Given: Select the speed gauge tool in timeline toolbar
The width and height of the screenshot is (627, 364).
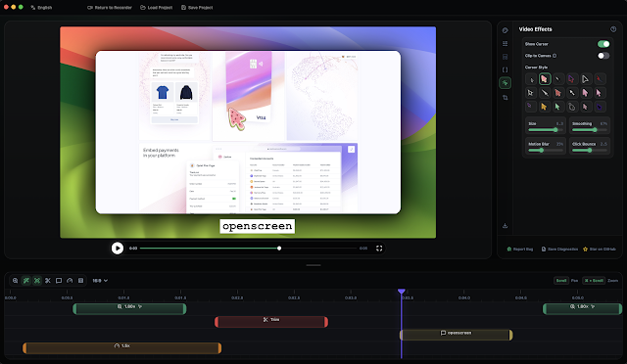Looking at the screenshot, I should tap(70, 281).
